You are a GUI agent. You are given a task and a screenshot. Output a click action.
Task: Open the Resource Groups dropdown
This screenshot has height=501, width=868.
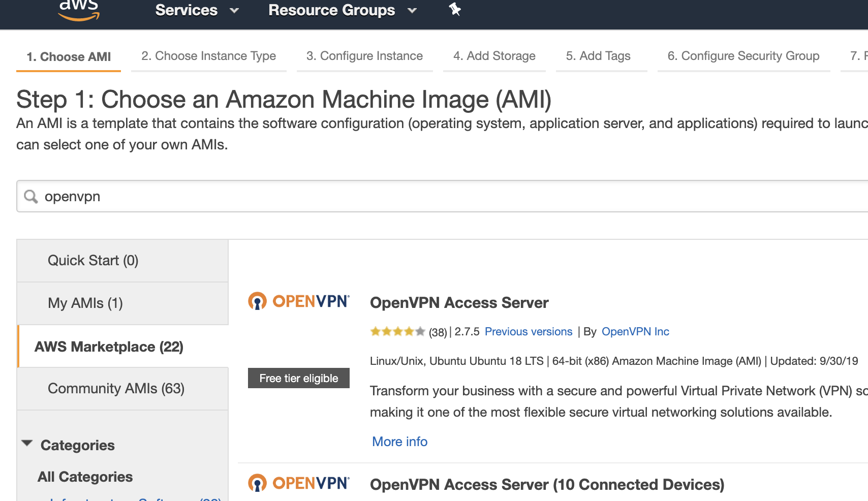tap(343, 10)
